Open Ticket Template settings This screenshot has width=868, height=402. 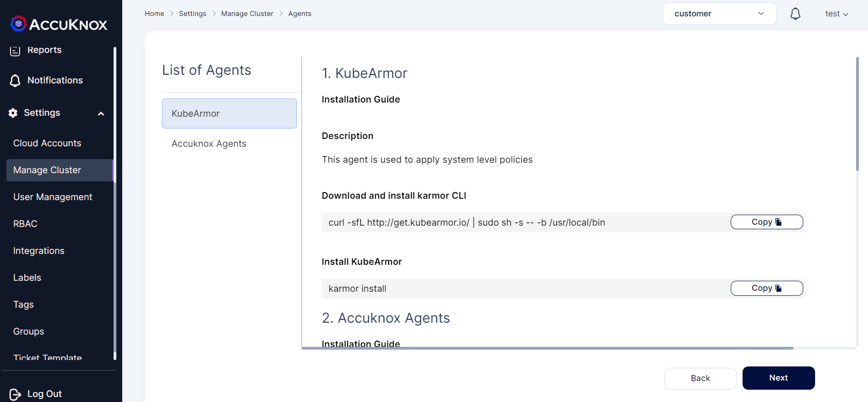pyautogui.click(x=47, y=357)
